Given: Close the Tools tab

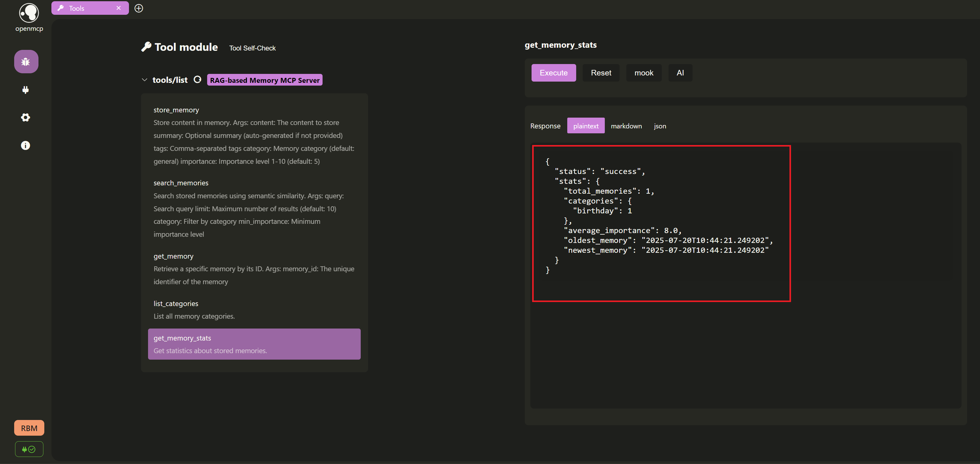Looking at the screenshot, I should 119,8.
